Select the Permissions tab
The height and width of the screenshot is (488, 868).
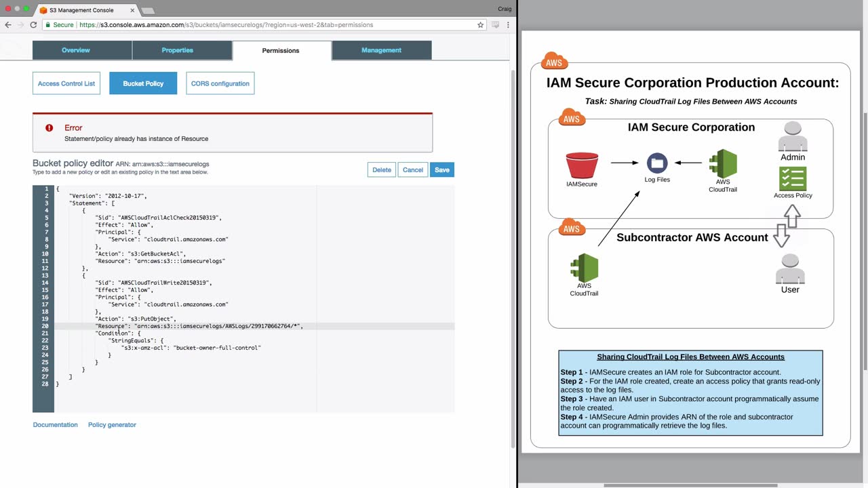tap(281, 51)
